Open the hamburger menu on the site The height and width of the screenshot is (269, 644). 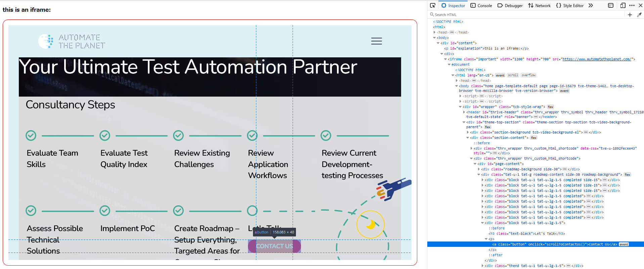click(376, 41)
